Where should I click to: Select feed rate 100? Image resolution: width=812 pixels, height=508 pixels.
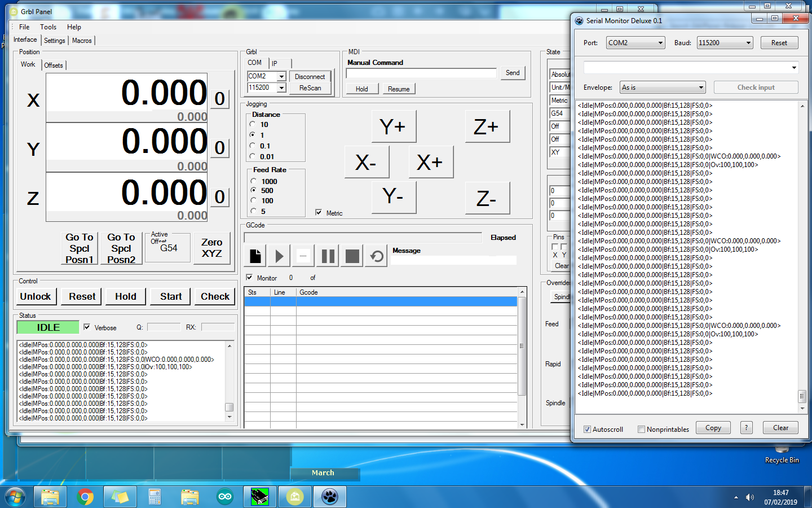click(x=254, y=200)
